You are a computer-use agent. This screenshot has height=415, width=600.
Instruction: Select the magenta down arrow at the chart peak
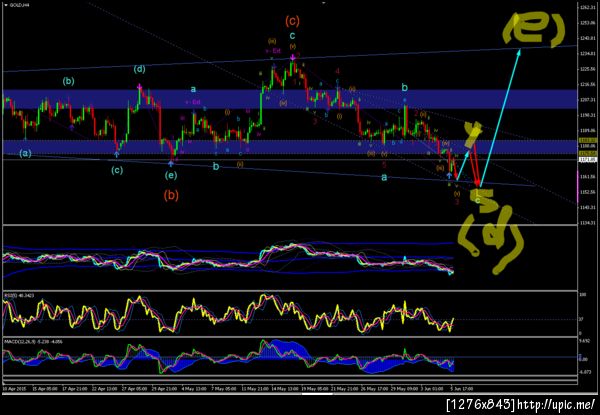(x=293, y=57)
